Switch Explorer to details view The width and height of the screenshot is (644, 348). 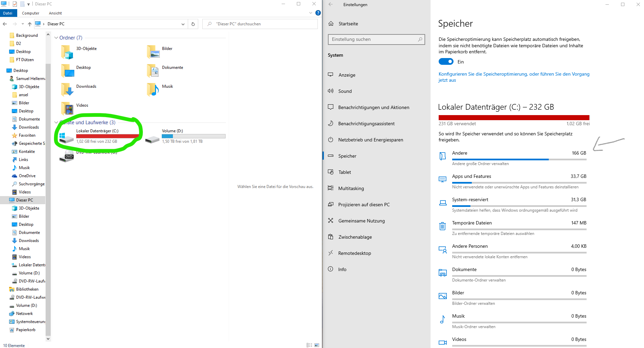click(x=309, y=345)
